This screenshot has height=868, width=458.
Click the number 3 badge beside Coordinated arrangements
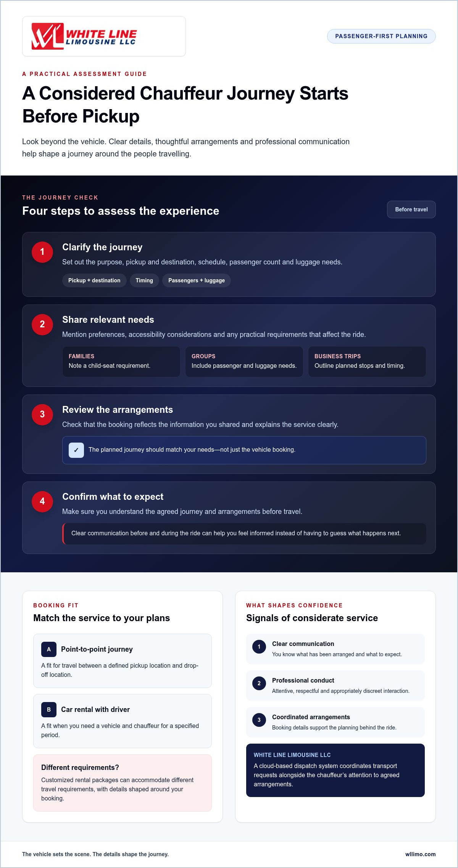tap(259, 720)
